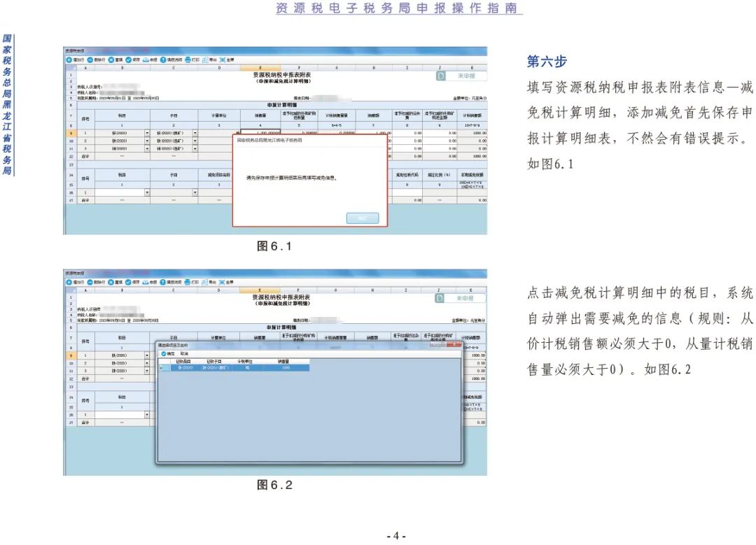Click 销售量 column header in figure 6.2 popup

[283, 362]
